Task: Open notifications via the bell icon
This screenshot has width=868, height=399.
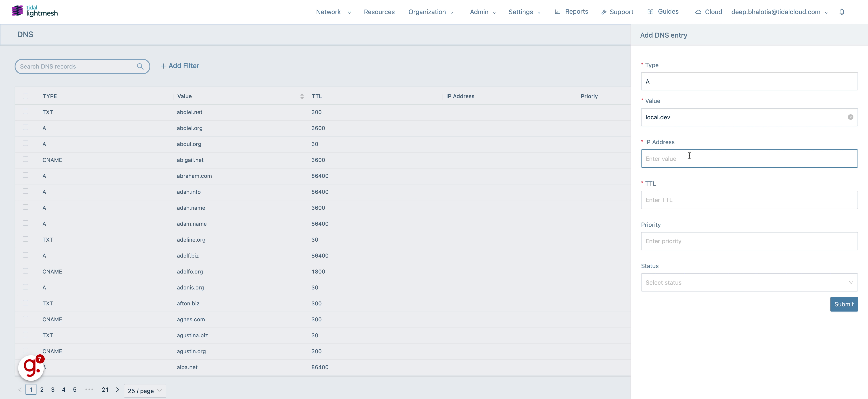Action: (842, 11)
